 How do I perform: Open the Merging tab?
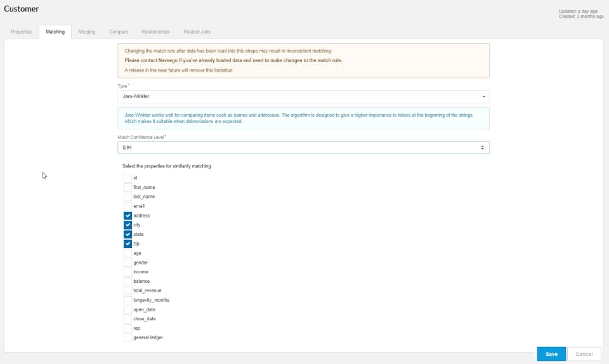tap(87, 32)
